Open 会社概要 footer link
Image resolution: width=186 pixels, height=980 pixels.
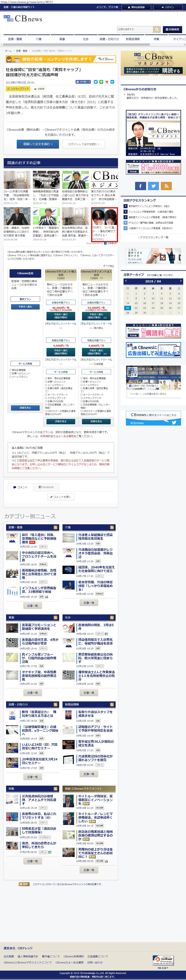9,956
